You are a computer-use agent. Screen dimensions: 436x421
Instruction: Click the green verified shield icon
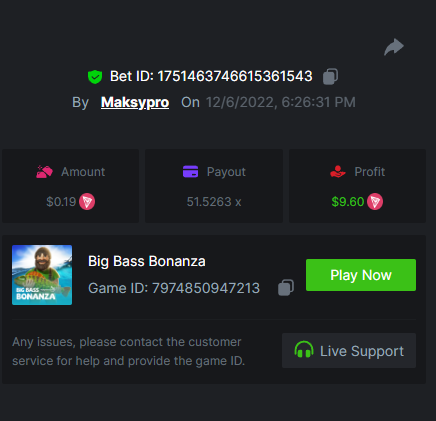[x=95, y=77]
